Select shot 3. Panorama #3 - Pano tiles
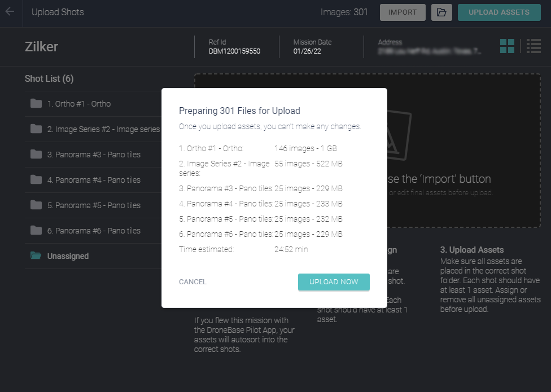This screenshot has height=392, width=551. click(93, 155)
